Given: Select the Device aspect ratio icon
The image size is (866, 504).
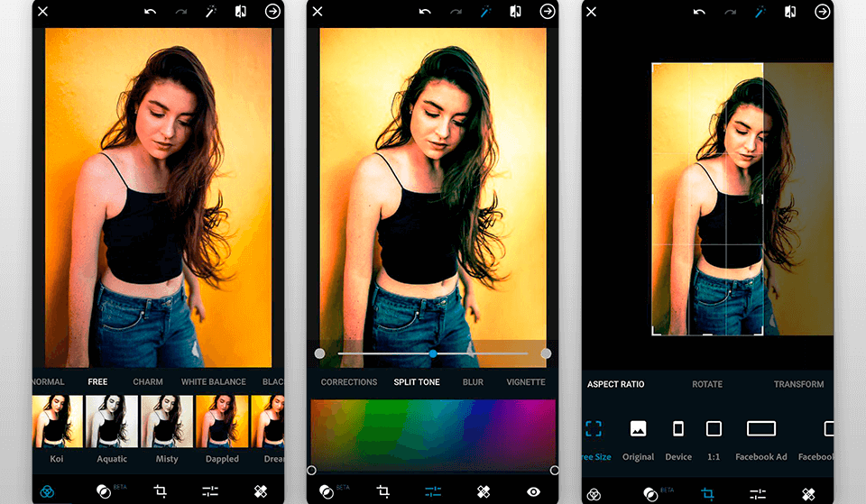Looking at the screenshot, I should tap(678, 429).
